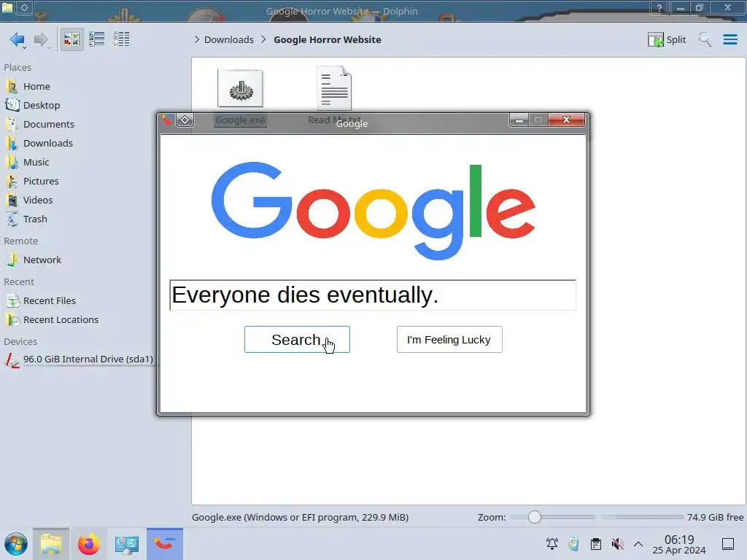Expand hidden system tray icons arrow
The height and width of the screenshot is (560, 747).
(x=638, y=544)
